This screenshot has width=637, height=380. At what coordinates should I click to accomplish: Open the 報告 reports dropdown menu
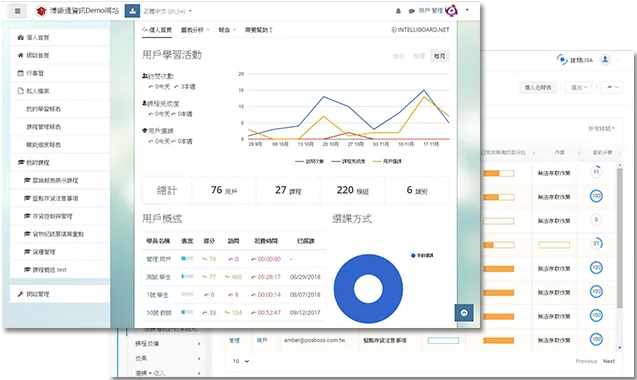(x=227, y=30)
